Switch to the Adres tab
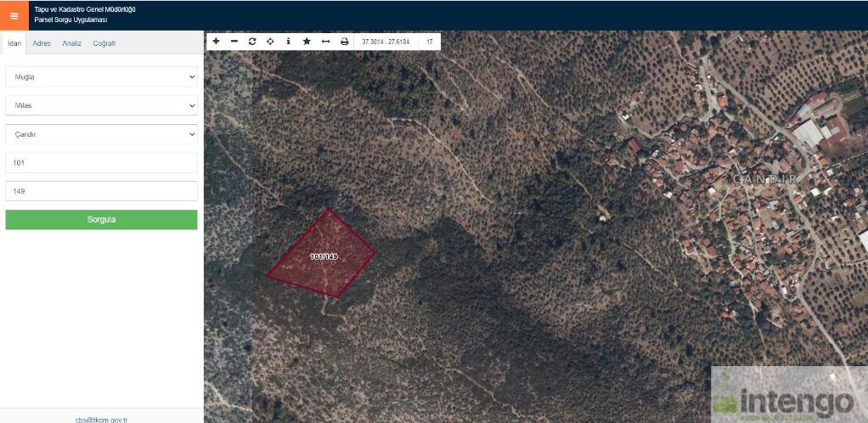This screenshot has height=423, width=868. pos(42,43)
